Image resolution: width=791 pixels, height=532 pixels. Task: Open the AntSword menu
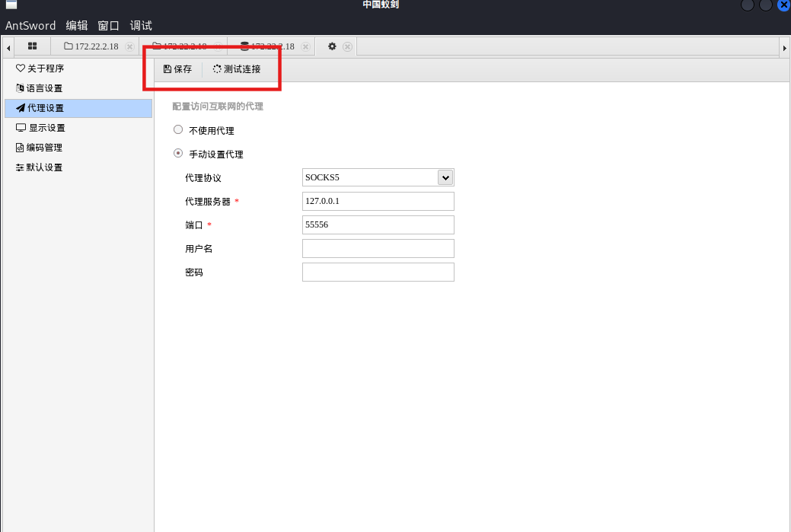[x=30, y=25]
